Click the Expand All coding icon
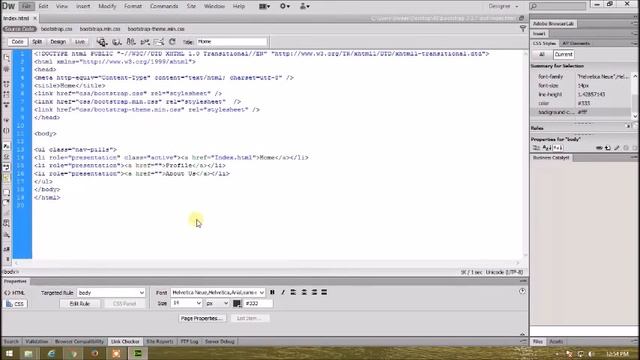Screen dimensions: 640x360 tap(6, 104)
